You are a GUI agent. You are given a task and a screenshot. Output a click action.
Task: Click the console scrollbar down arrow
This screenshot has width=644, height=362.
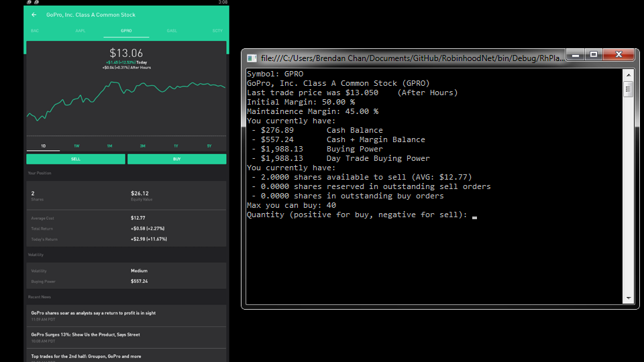[x=629, y=298]
